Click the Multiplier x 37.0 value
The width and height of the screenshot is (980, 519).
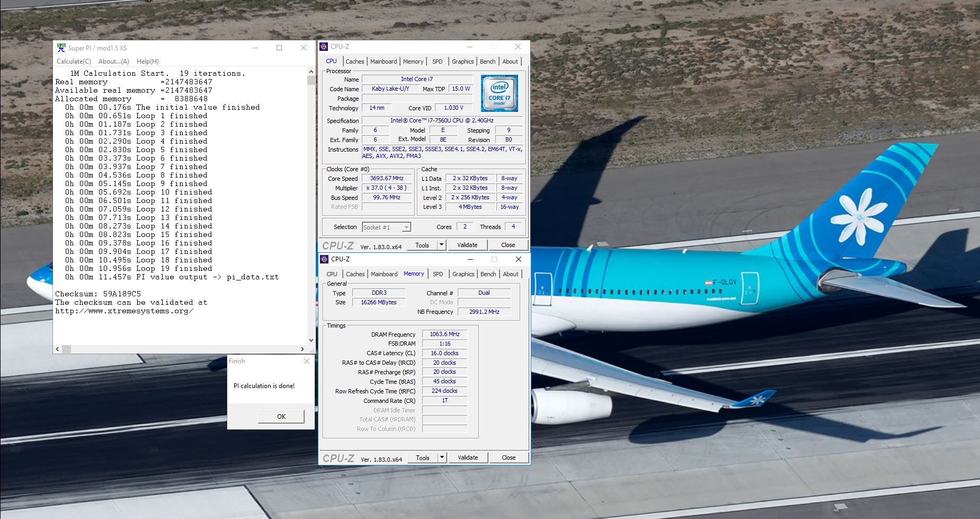tap(387, 188)
